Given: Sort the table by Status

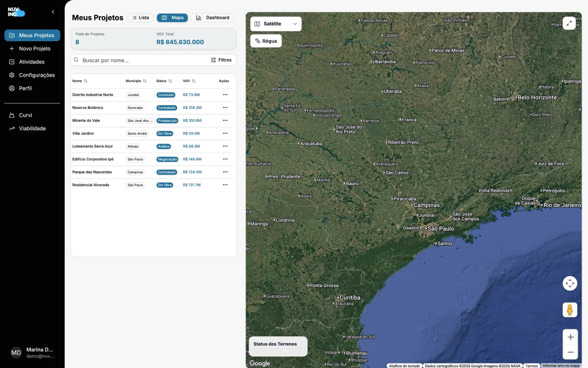Looking at the screenshot, I should 164,81.
